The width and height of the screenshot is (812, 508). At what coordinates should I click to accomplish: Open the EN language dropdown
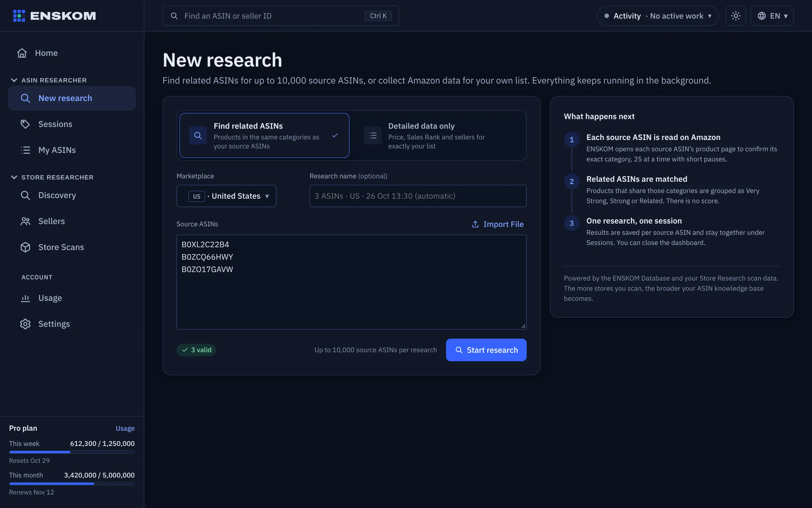click(772, 16)
